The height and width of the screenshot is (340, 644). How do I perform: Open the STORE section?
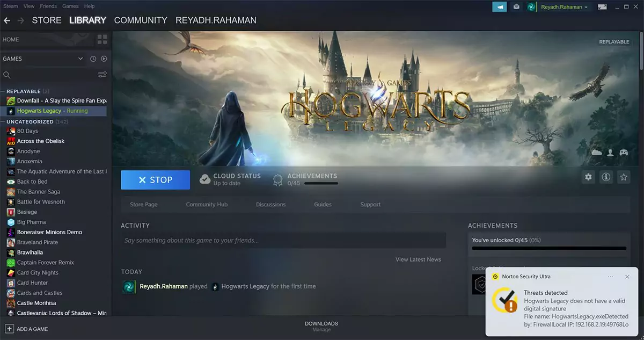coord(47,20)
